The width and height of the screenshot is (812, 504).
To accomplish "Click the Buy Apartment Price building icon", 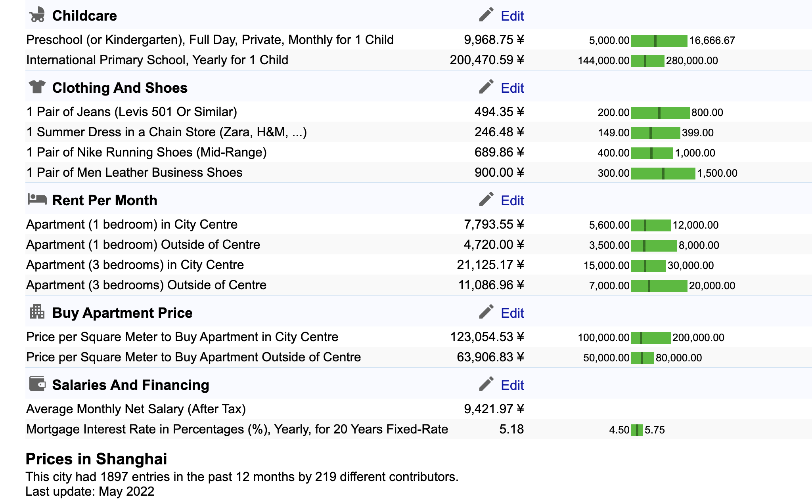I will point(37,312).
